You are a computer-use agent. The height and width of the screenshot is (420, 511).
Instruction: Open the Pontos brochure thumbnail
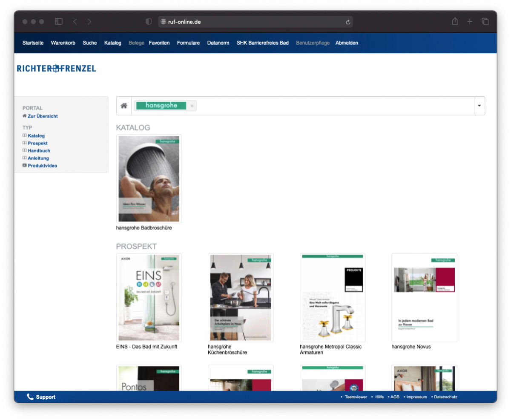149,378
